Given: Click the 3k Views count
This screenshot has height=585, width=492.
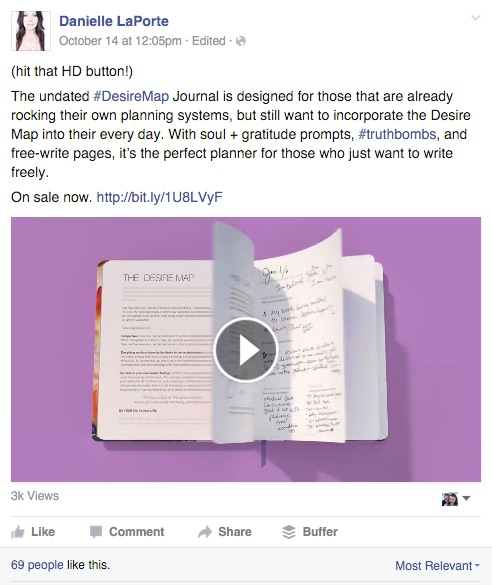Looking at the screenshot, I should tap(35, 496).
